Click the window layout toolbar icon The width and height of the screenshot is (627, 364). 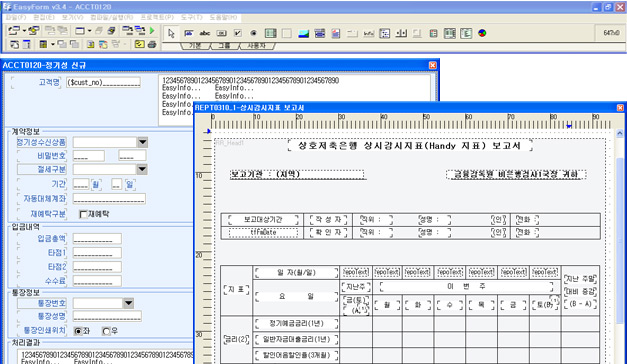[80, 30]
